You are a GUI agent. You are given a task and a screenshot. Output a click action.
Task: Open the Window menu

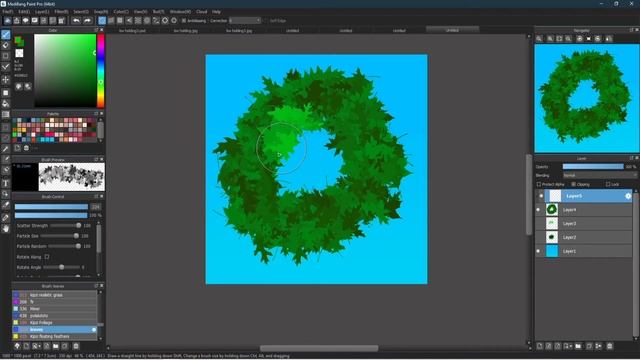click(x=180, y=12)
